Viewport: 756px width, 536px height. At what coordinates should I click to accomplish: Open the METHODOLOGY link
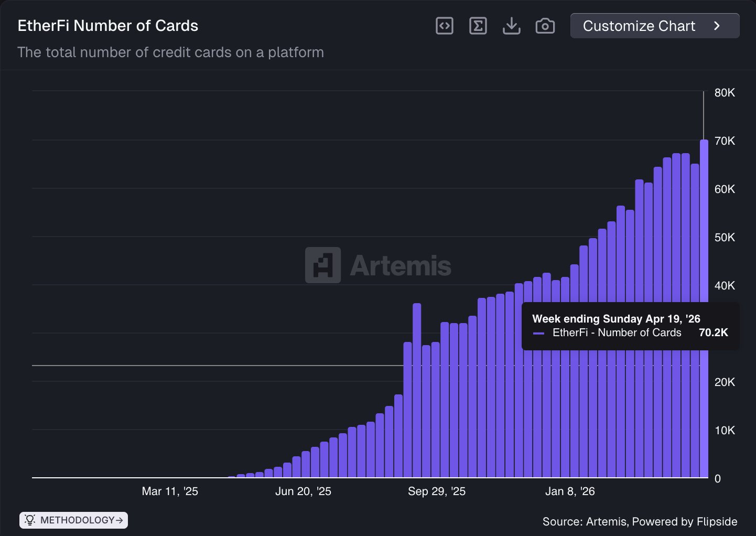77,520
